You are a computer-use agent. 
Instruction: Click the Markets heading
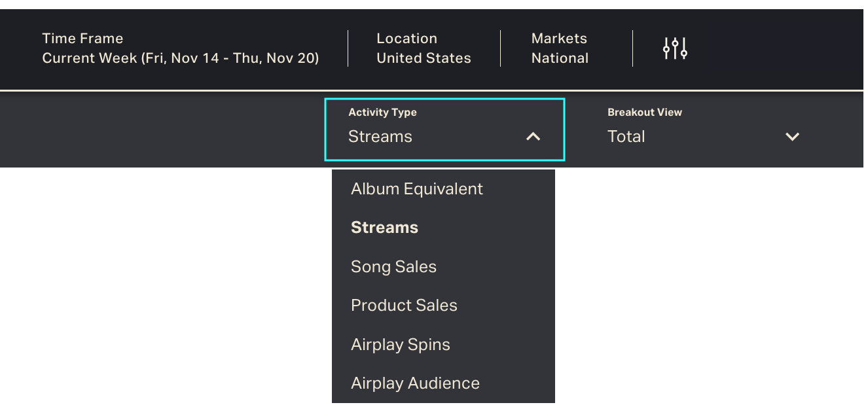click(x=559, y=39)
